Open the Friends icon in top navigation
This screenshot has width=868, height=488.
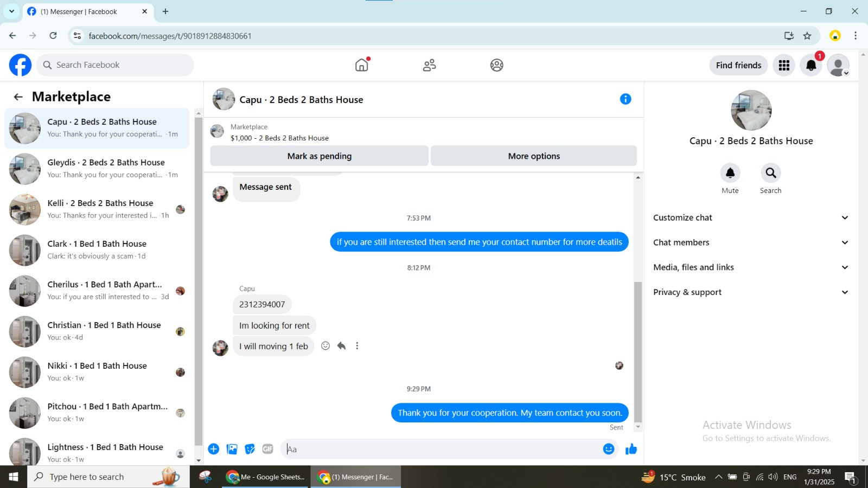429,65
